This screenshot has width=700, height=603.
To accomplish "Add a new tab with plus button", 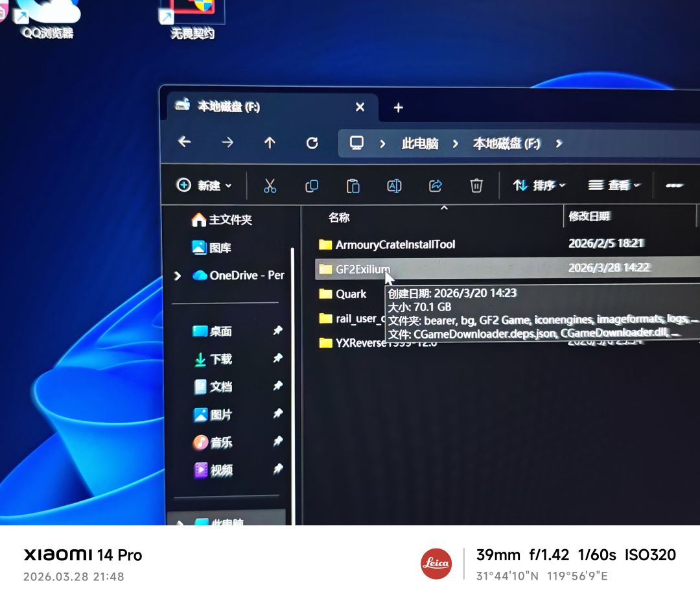I will click(x=398, y=108).
